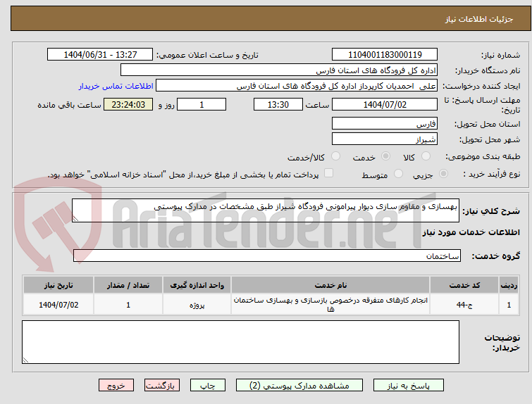
Task: Click the ایجاد کننده درخواست field
Action: click(x=297, y=86)
